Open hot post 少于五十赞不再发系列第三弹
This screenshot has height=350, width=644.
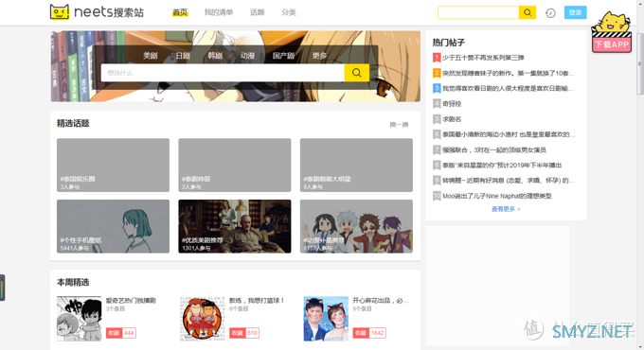pos(483,58)
